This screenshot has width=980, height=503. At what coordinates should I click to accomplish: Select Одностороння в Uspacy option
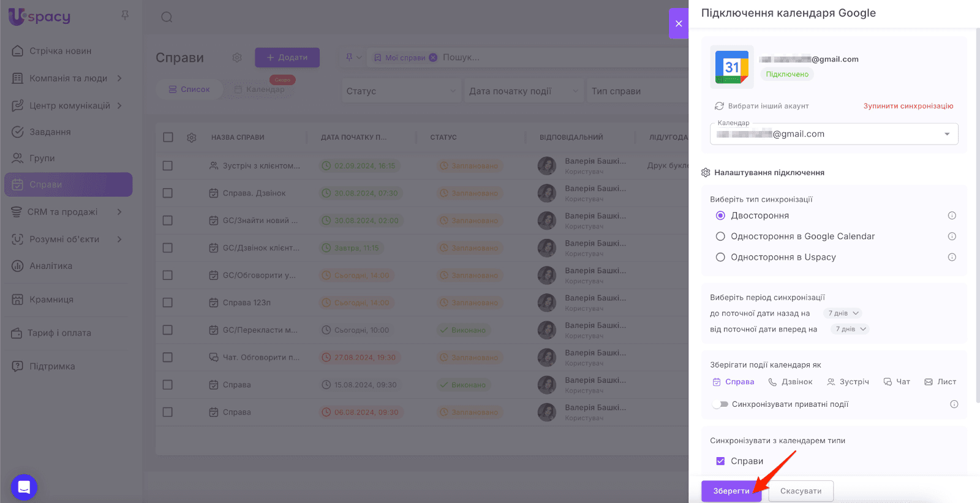pos(720,257)
